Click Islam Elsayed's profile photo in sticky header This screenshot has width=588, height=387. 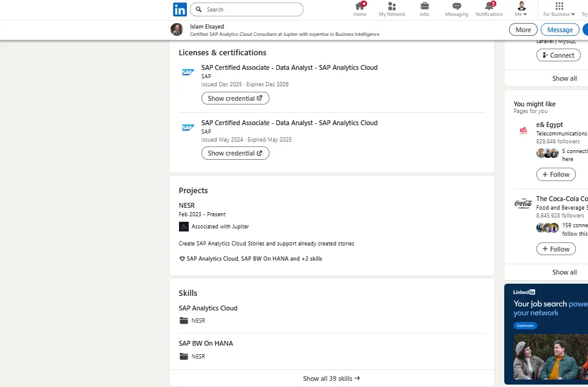coord(177,30)
